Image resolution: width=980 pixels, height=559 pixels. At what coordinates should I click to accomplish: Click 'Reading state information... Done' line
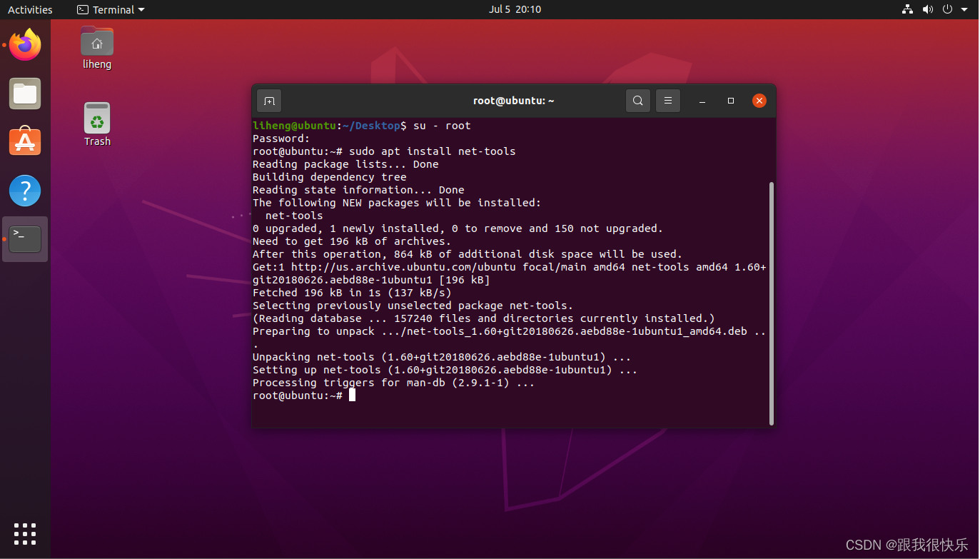[358, 190]
